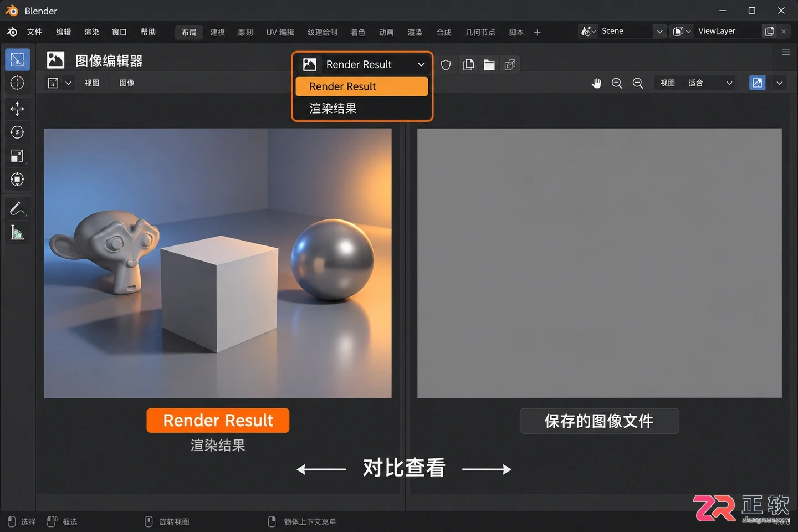The height and width of the screenshot is (532, 798).
Task: Select Render Result in the dropdown list
Action: coord(362,86)
